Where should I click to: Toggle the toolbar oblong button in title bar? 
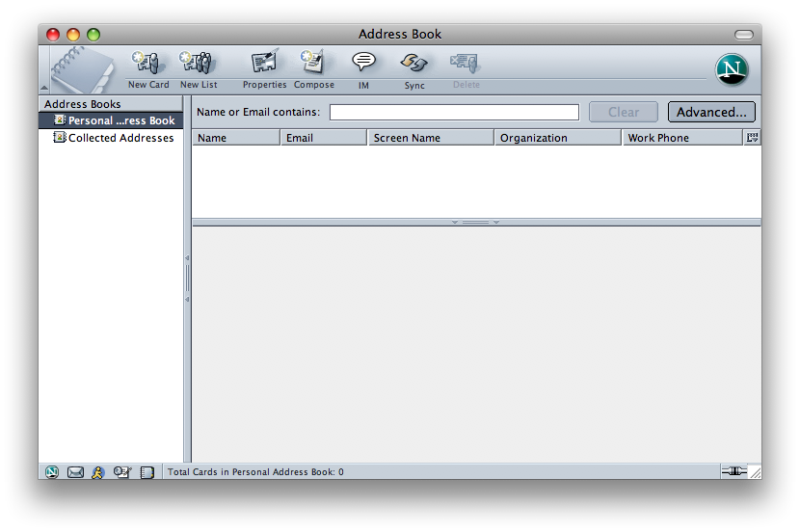click(x=743, y=35)
